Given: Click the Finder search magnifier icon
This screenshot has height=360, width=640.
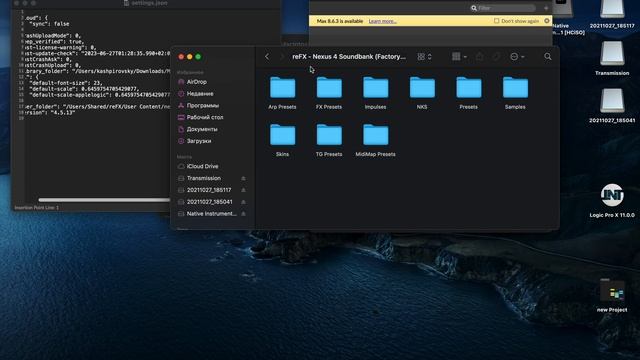Looking at the screenshot, I should coord(548,57).
